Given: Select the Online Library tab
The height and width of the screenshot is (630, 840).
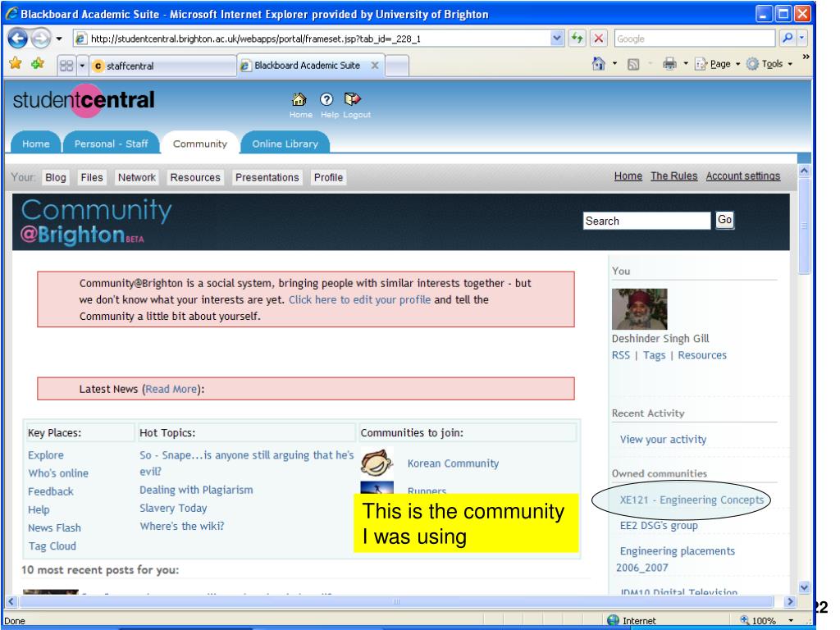Looking at the screenshot, I should (x=285, y=144).
